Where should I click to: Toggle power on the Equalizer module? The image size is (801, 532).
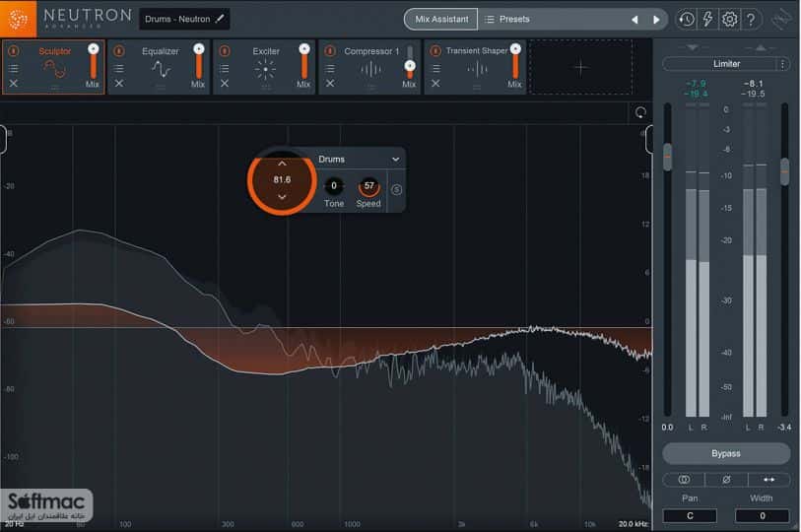(x=119, y=50)
